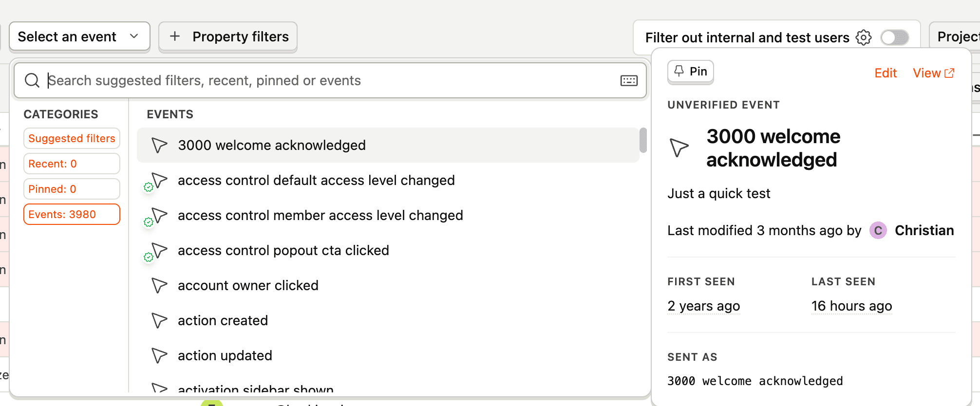
Task: Click the plus icon beside Property filters
Action: click(x=175, y=36)
